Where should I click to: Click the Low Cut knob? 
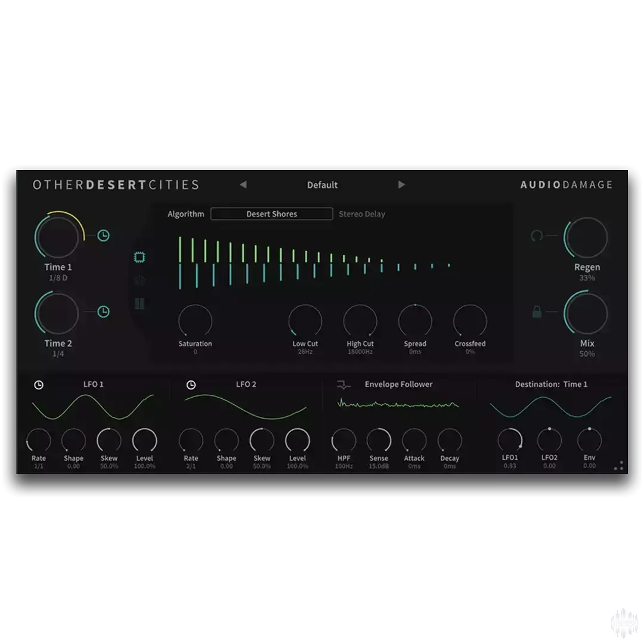click(305, 321)
